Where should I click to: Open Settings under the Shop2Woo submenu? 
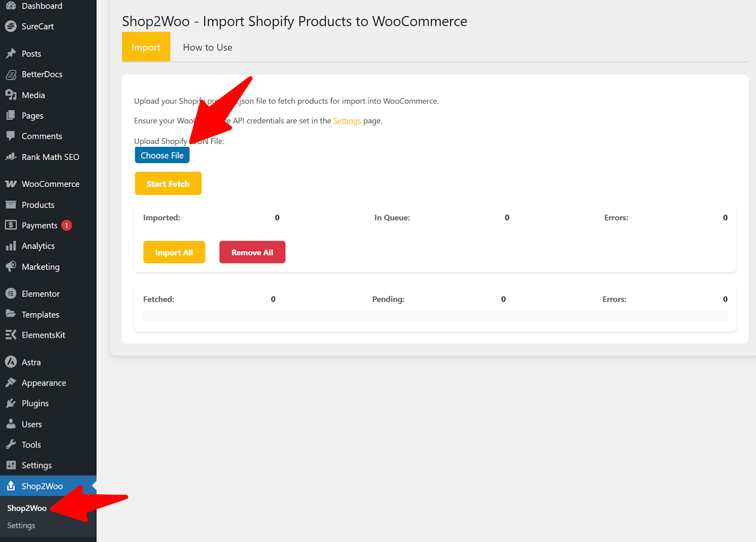tap(21, 525)
